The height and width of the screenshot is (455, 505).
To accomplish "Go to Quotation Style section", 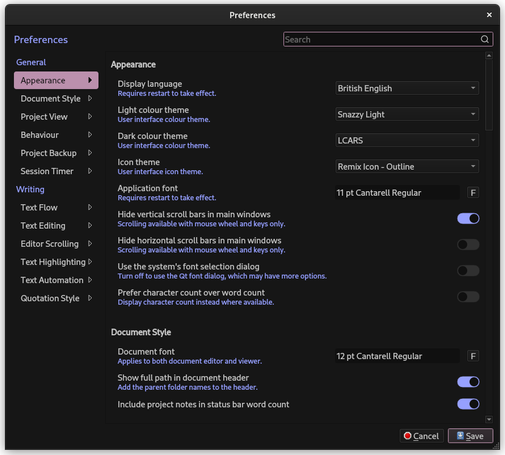I will pos(56,298).
